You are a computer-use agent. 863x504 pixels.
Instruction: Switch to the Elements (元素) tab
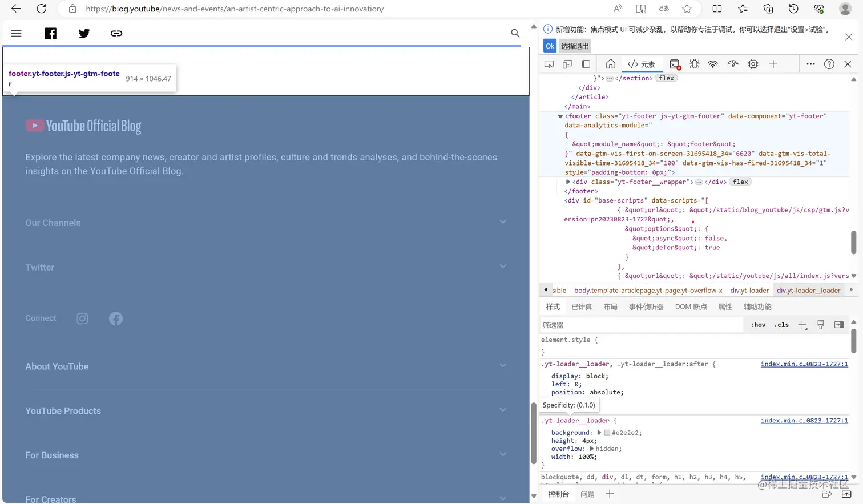click(x=641, y=64)
